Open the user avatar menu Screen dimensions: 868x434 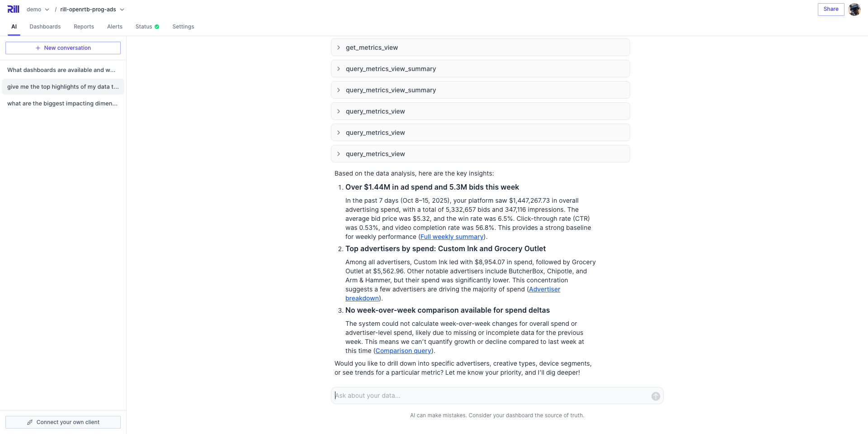[x=854, y=9]
